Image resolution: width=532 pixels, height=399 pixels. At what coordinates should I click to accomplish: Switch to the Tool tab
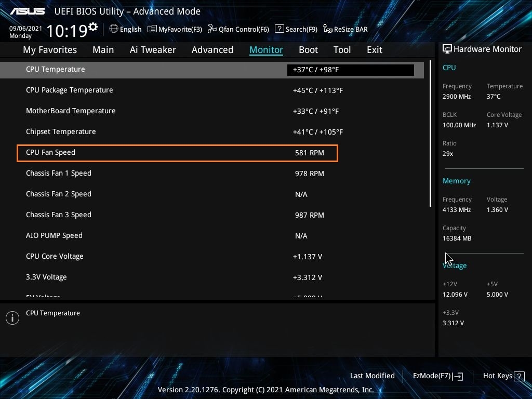342,50
